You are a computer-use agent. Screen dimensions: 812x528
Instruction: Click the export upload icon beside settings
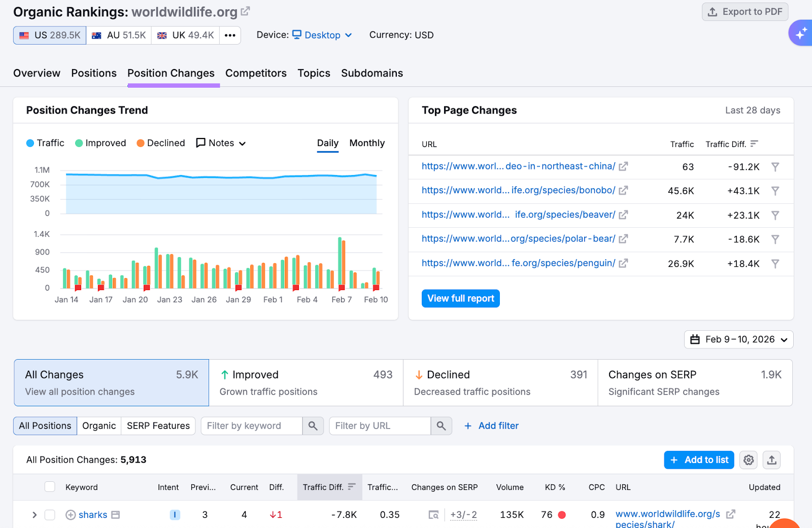point(771,460)
